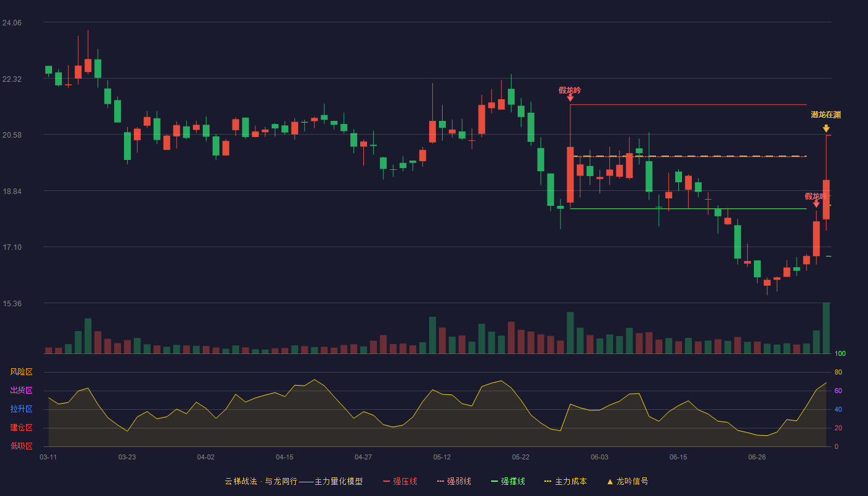
Task: Toggle the 强弱线 legend series
Action: (454, 481)
